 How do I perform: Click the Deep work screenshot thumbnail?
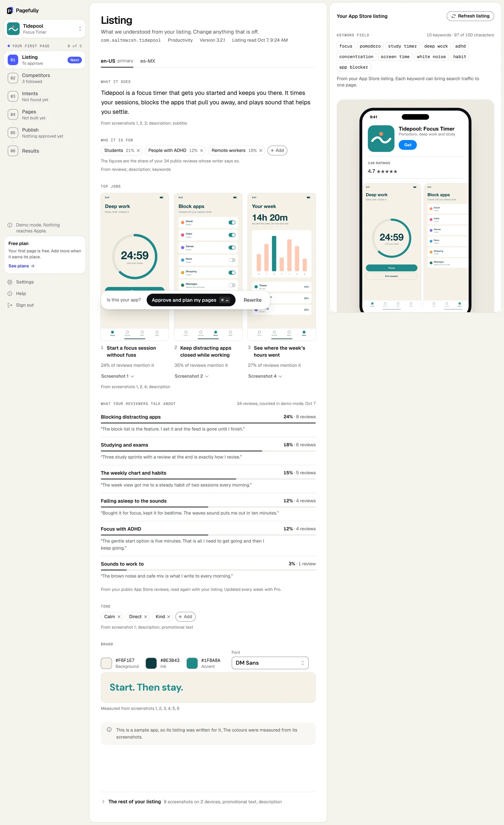pyautogui.click(x=135, y=267)
